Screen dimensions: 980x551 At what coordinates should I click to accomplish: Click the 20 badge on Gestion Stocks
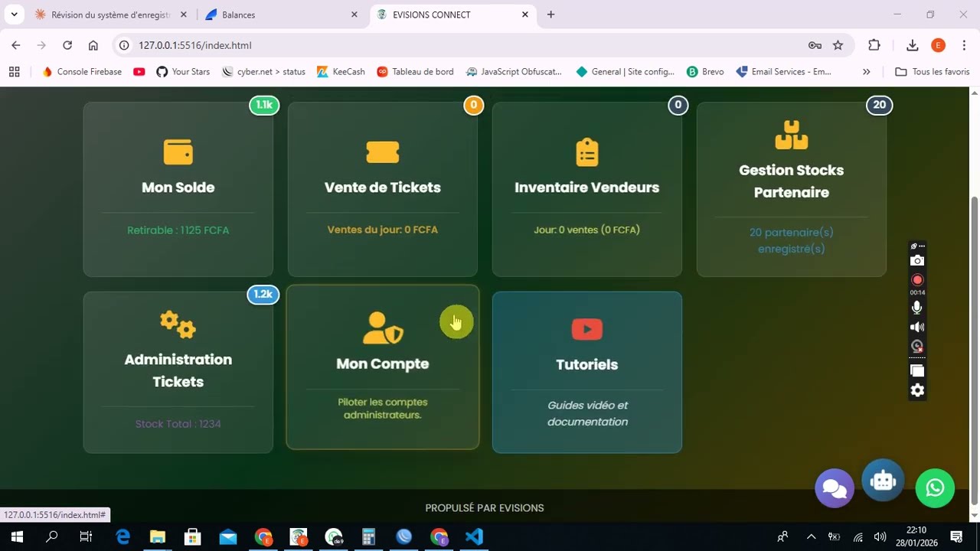click(879, 105)
